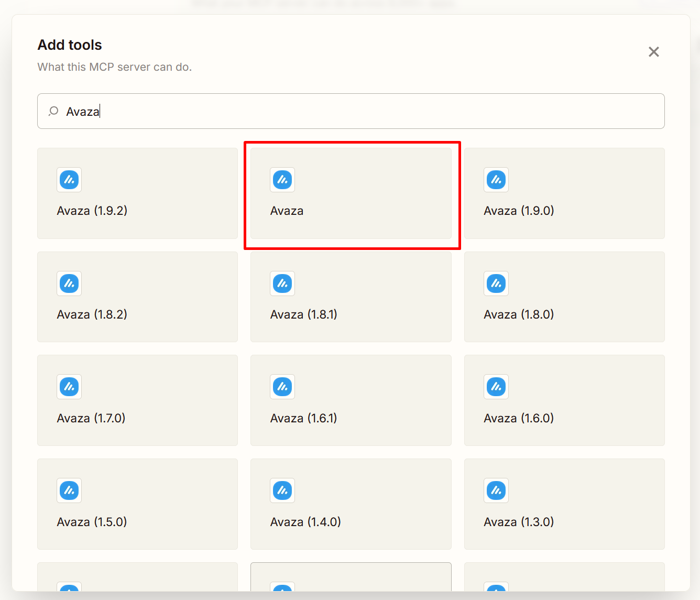Click the Avaza (1.8.0) app icon

tap(496, 283)
